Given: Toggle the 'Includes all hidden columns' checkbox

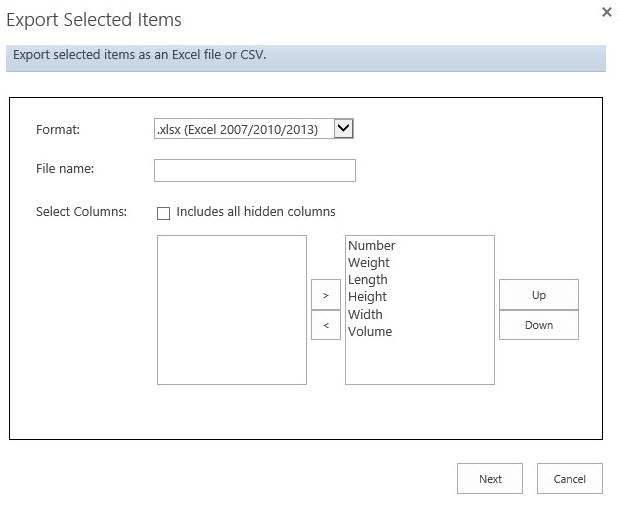Looking at the screenshot, I should pyautogui.click(x=163, y=213).
